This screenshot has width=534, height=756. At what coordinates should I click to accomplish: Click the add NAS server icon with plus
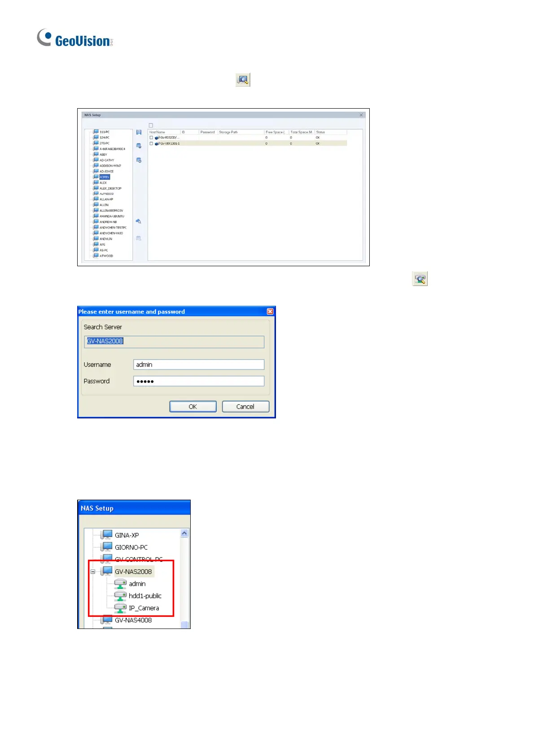coord(139,160)
